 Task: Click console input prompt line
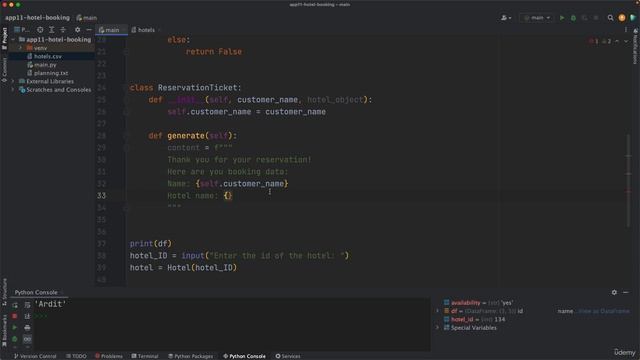(x=233, y=316)
